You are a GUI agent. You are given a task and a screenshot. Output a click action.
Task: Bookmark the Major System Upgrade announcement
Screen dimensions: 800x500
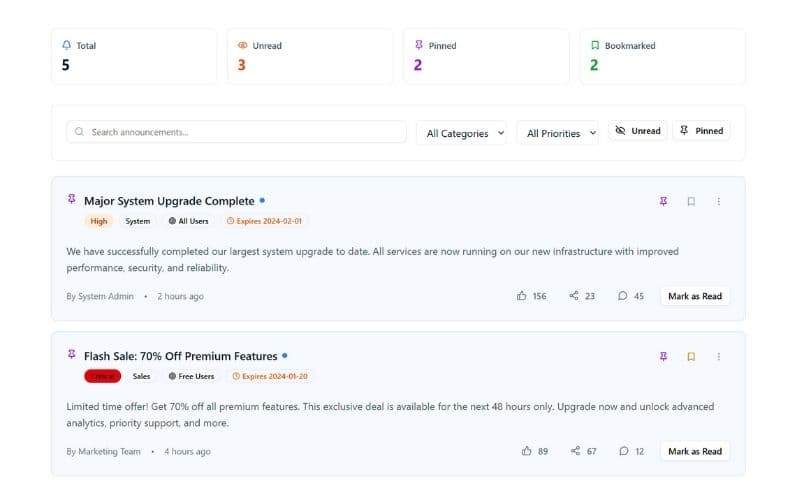coord(691,201)
